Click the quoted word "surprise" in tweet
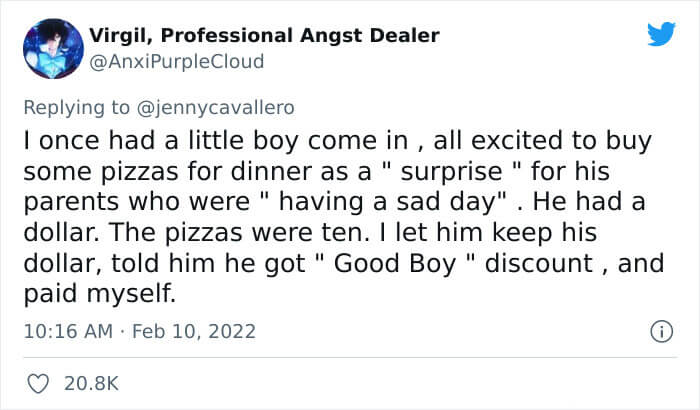The height and width of the screenshot is (410, 700). coord(452,172)
